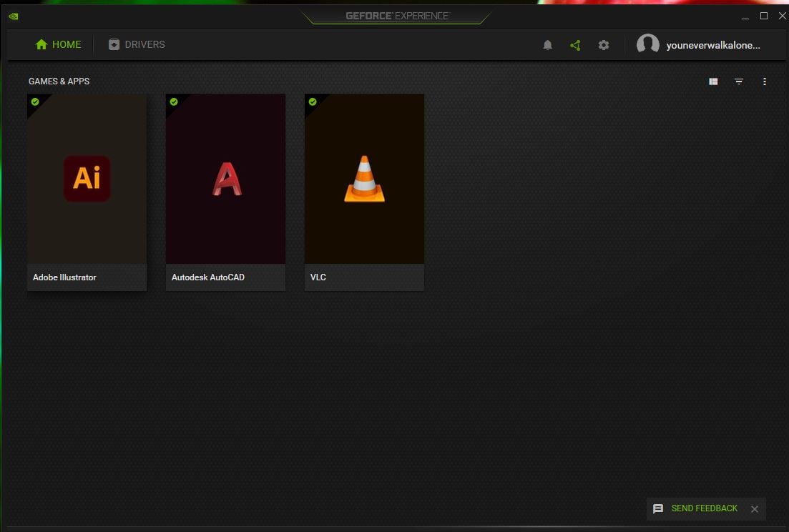Viewport: 789px width, 532px height.
Task: Open the more options three-dot menu
Action: [x=765, y=82]
